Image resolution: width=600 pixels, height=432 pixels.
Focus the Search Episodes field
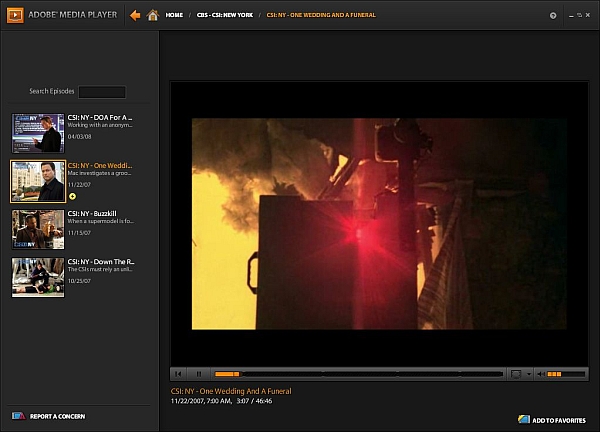coord(102,92)
